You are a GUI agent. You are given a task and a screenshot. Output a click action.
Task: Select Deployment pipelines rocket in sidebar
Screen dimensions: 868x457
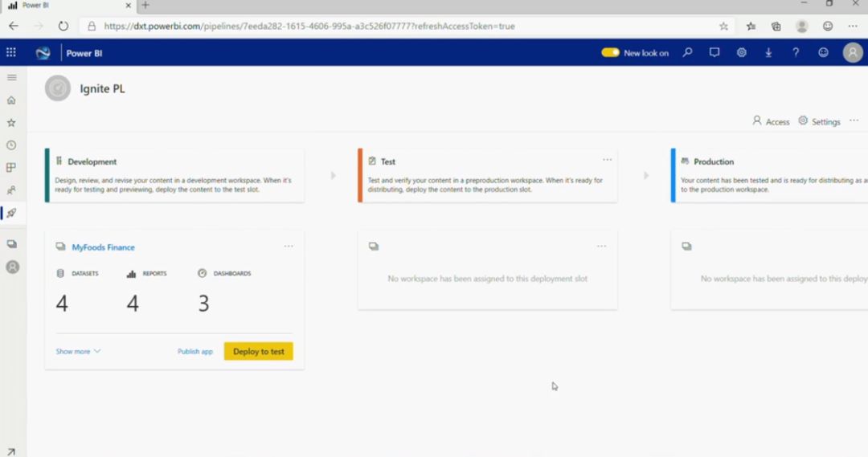click(x=11, y=213)
